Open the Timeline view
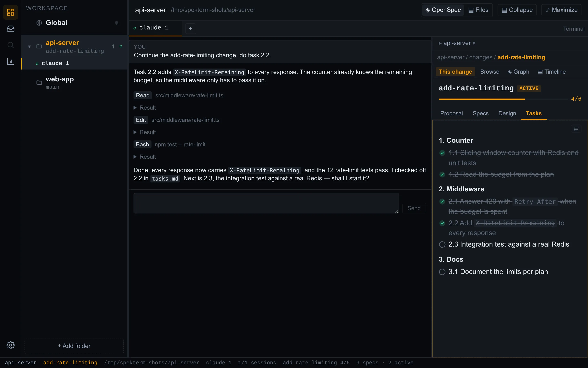The width and height of the screenshot is (588, 368). [552, 72]
